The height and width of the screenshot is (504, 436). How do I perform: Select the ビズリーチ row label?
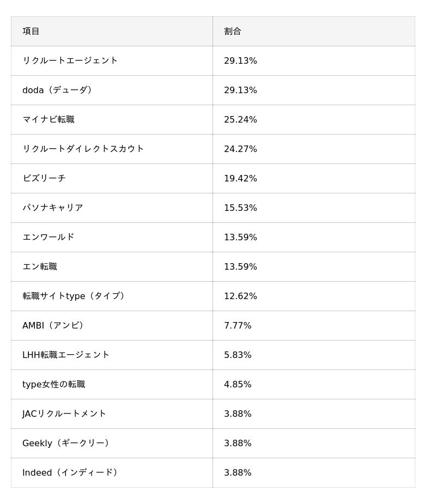coord(44,178)
